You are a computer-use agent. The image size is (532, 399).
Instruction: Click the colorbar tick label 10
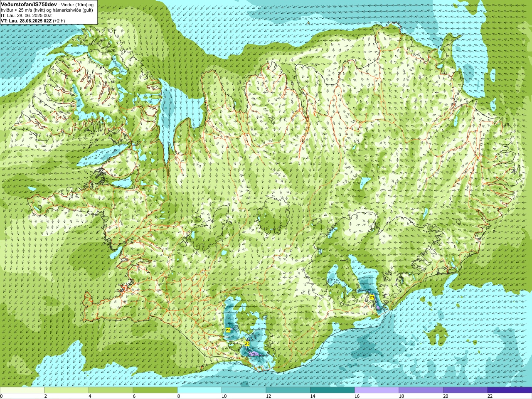pos(224,396)
